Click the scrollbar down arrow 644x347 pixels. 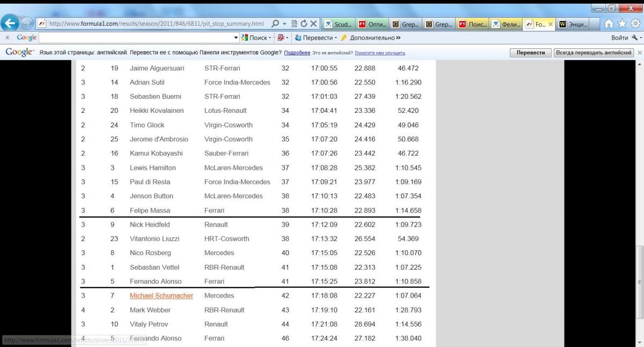click(639, 343)
